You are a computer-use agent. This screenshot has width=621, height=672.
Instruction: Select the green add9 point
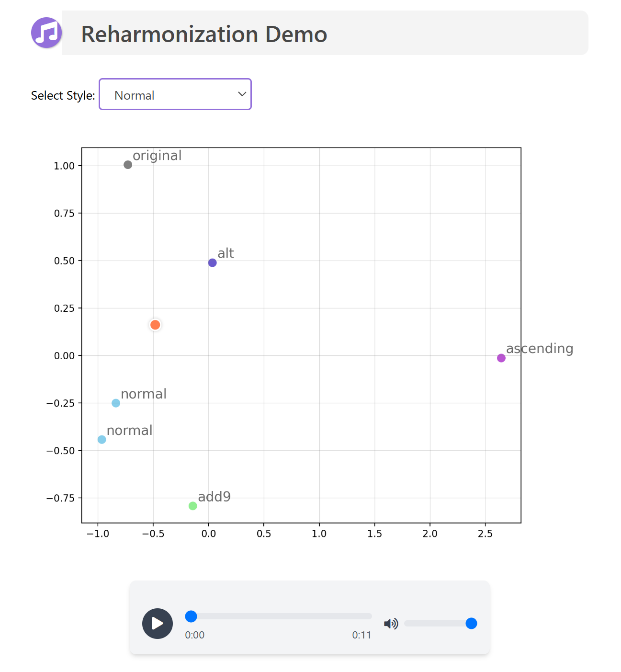point(193,506)
